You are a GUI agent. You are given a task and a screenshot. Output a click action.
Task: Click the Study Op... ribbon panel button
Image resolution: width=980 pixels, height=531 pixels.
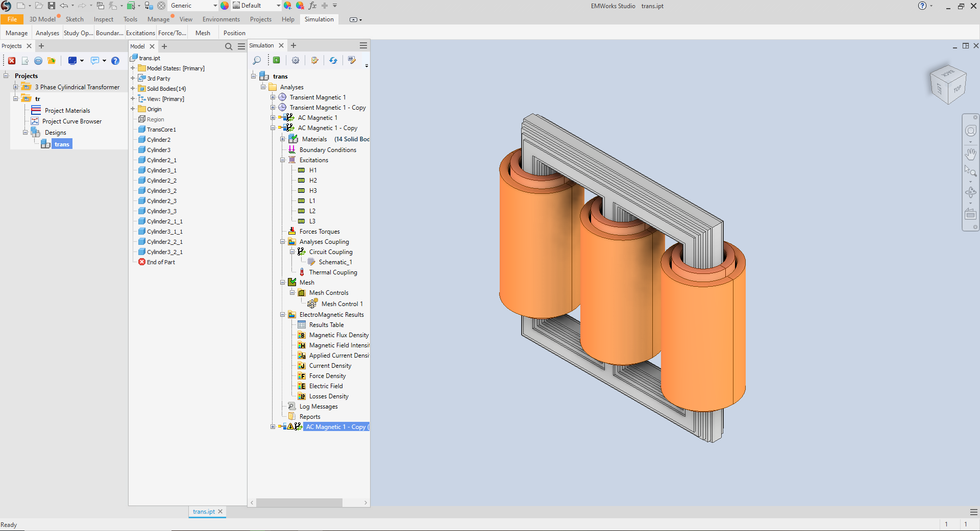pyautogui.click(x=78, y=33)
